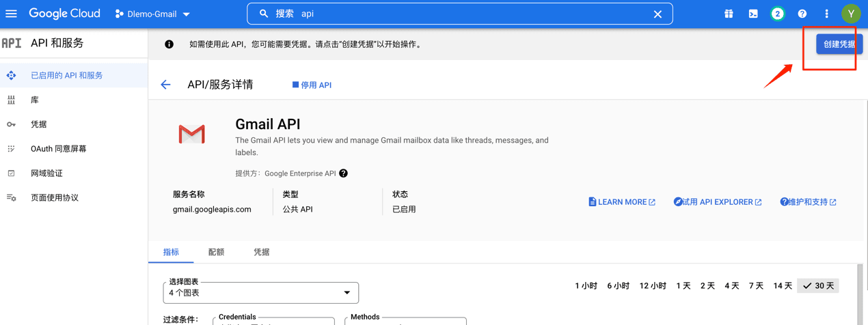Open the hamburger navigation menu
This screenshot has width=868, height=325.
point(12,14)
